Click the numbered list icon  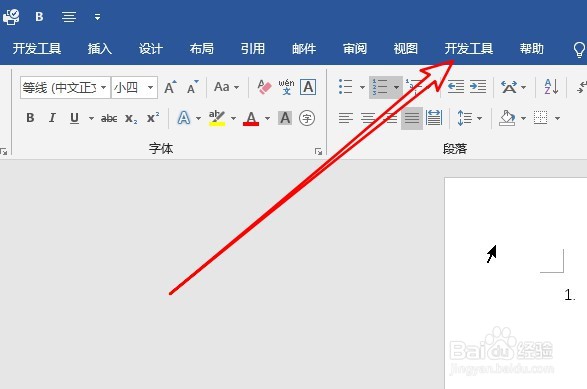click(x=380, y=87)
